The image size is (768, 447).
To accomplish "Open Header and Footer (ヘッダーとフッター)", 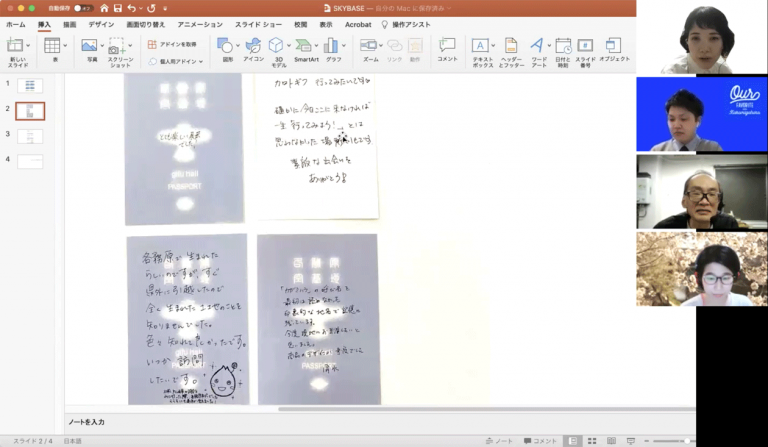I will [511, 45].
